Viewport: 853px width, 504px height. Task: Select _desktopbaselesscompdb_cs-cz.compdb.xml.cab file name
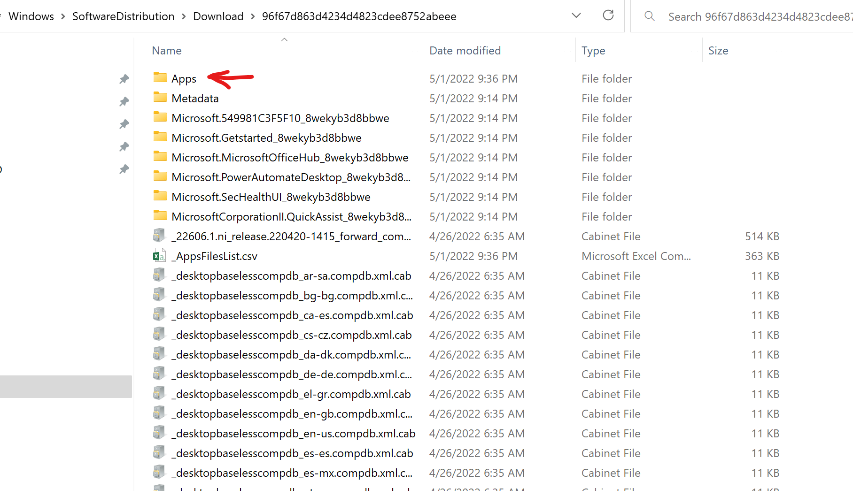point(291,335)
